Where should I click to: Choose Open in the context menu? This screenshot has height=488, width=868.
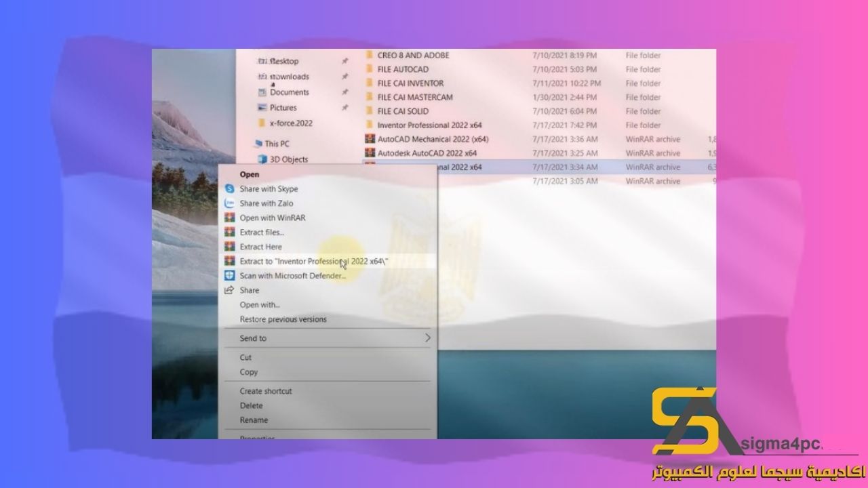(x=249, y=174)
